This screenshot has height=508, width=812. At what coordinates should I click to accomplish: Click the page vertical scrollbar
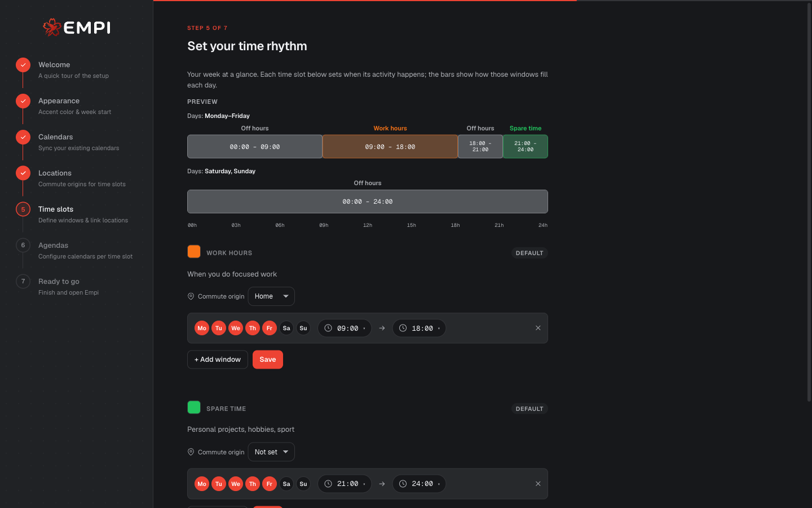pyautogui.click(x=809, y=203)
